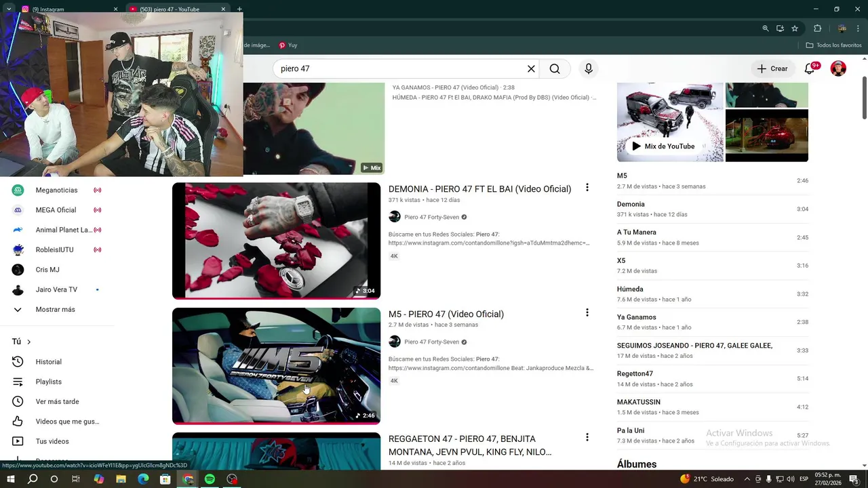The width and height of the screenshot is (868, 488).
Task: Bookmark this page with star icon
Action: (x=795, y=28)
